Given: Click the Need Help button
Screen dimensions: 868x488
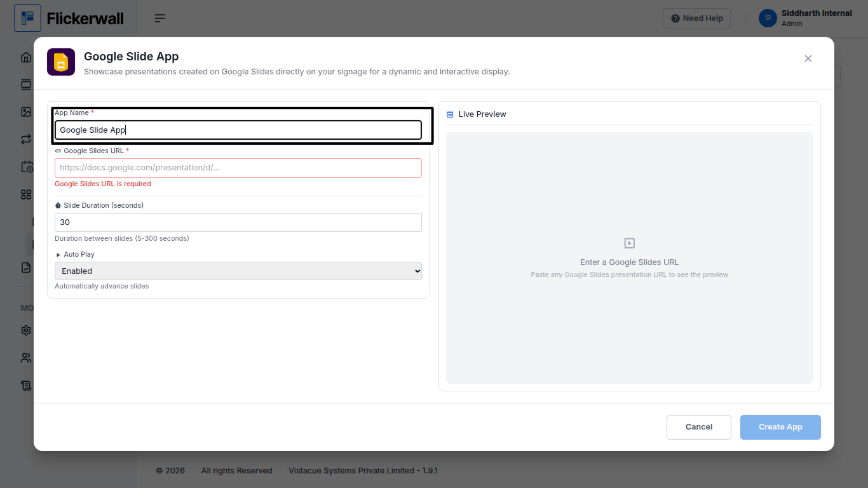Looking at the screenshot, I should point(697,18).
